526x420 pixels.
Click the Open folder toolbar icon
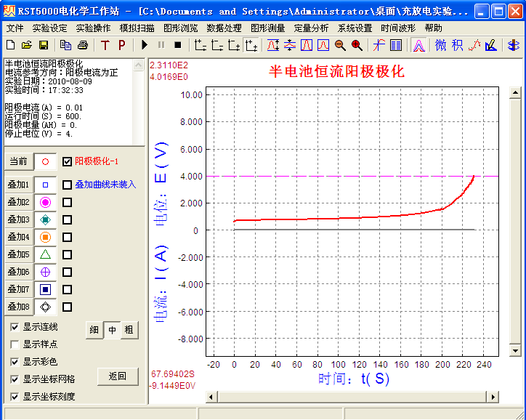point(28,45)
